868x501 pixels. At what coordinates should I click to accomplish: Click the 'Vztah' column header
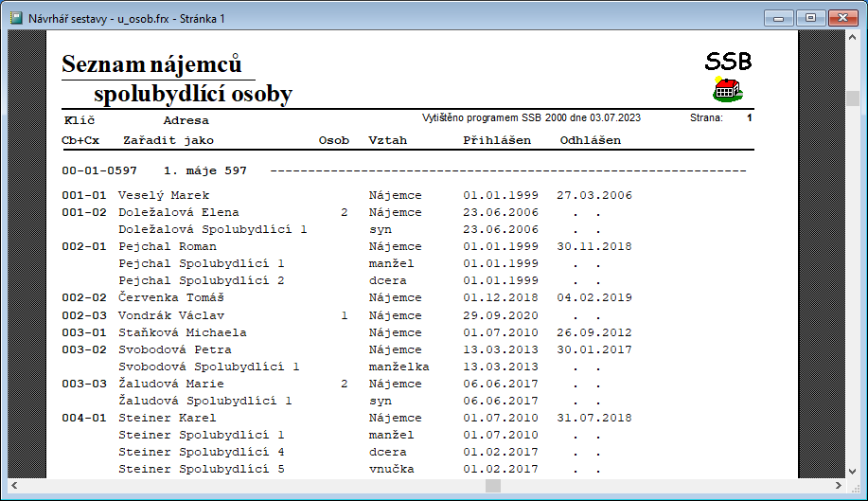(x=387, y=140)
